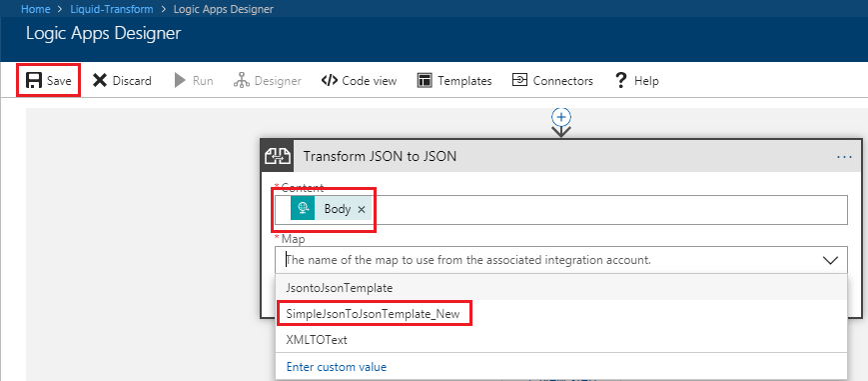Screen dimensions: 868x381
Task: Click the Save label in the toolbar
Action: (59, 81)
